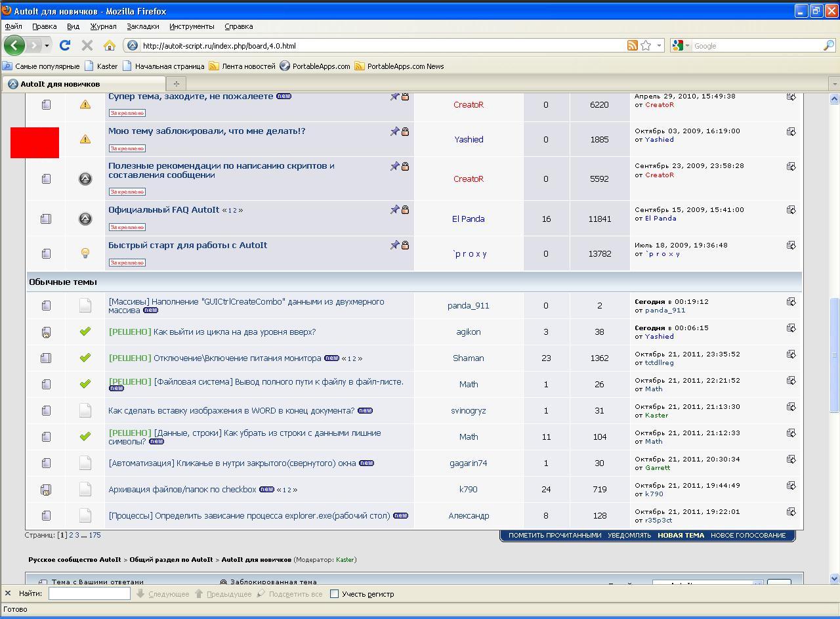
Task: Click the Back navigation arrow
Action: click(14, 45)
